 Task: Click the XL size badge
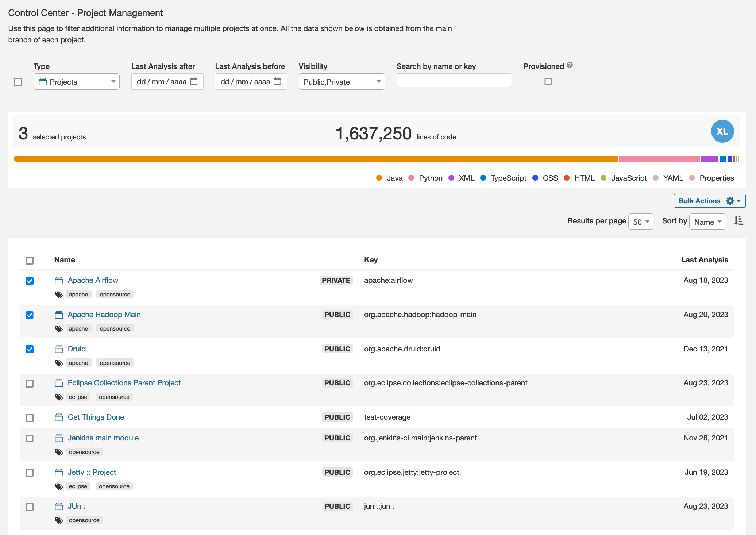click(x=722, y=131)
